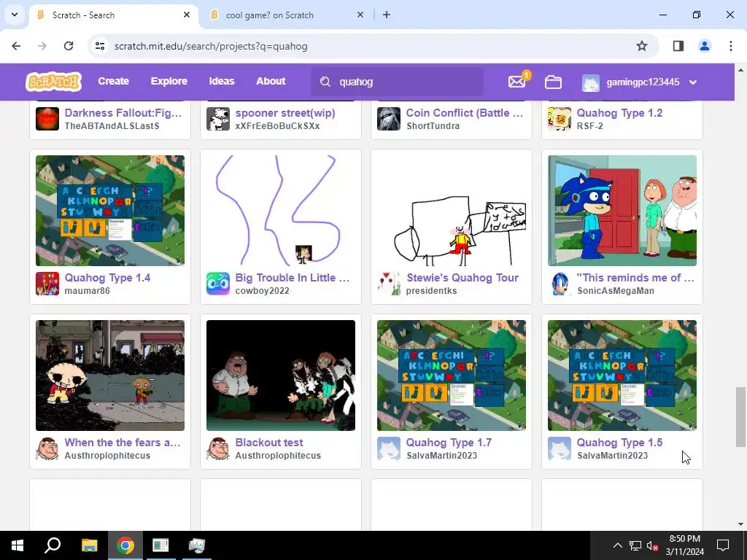Click cowboy2022 avatar icon
The height and width of the screenshot is (560, 747).
pyautogui.click(x=217, y=284)
